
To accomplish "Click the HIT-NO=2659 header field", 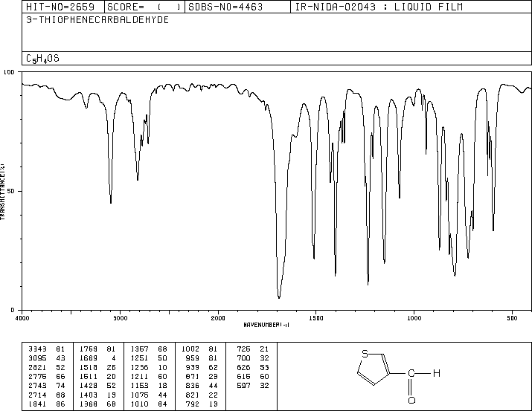I will (x=60, y=7).
